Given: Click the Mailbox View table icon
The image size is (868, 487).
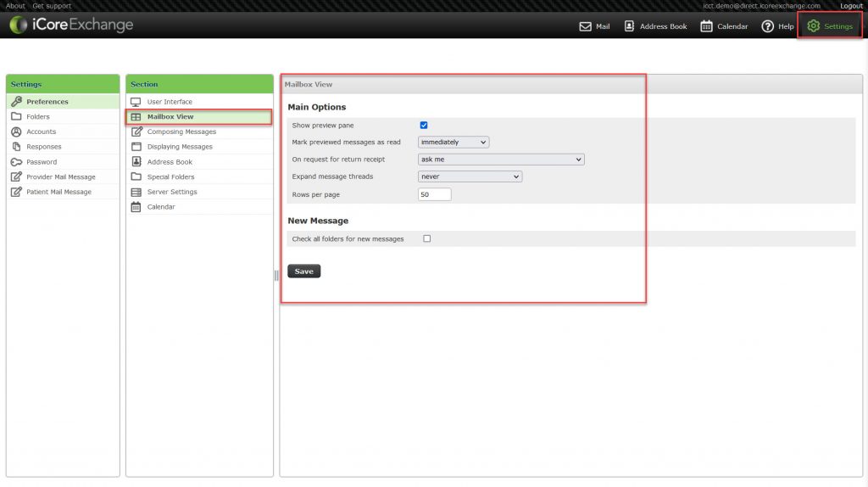Looking at the screenshot, I should 136,117.
